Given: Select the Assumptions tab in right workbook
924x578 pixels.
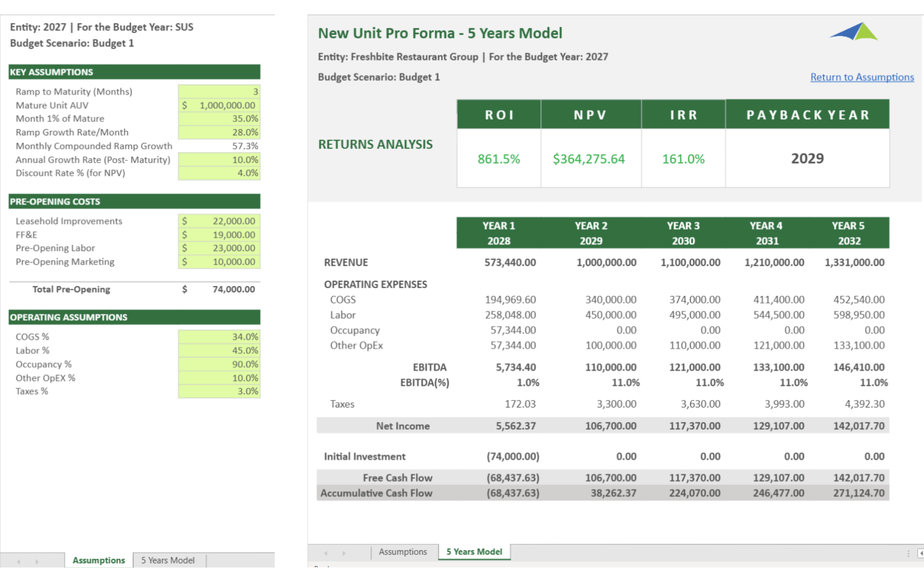Looking at the screenshot, I should 402,552.
